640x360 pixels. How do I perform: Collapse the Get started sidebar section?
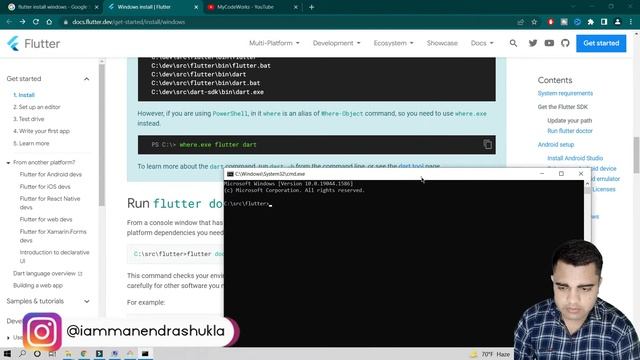pyautogui.click(x=87, y=79)
